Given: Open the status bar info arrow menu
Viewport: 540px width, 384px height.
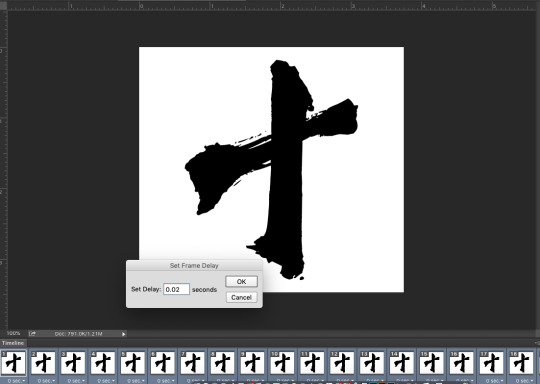Looking at the screenshot, I should tap(124, 334).
